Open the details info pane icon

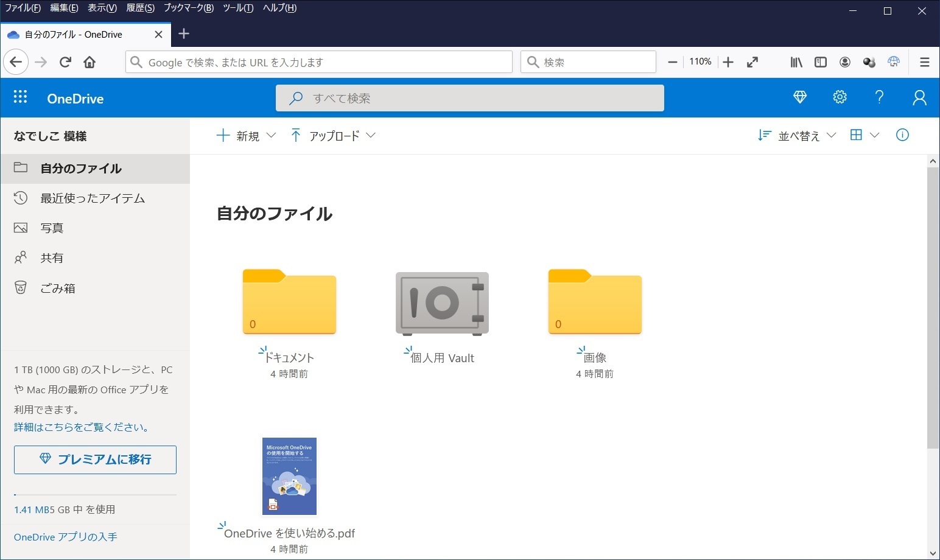pyautogui.click(x=902, y=135)
